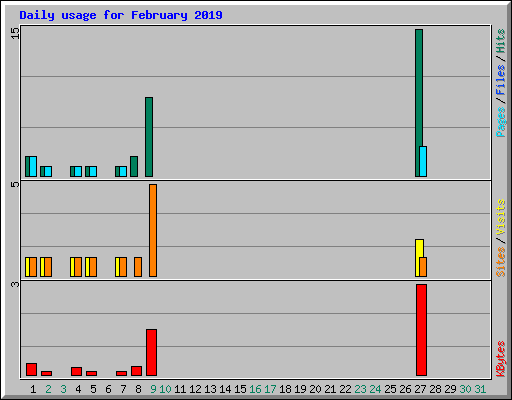Click the red KBytes bar on day 9
The height and width of the screenshot is (400, 512).
point(151,353)
